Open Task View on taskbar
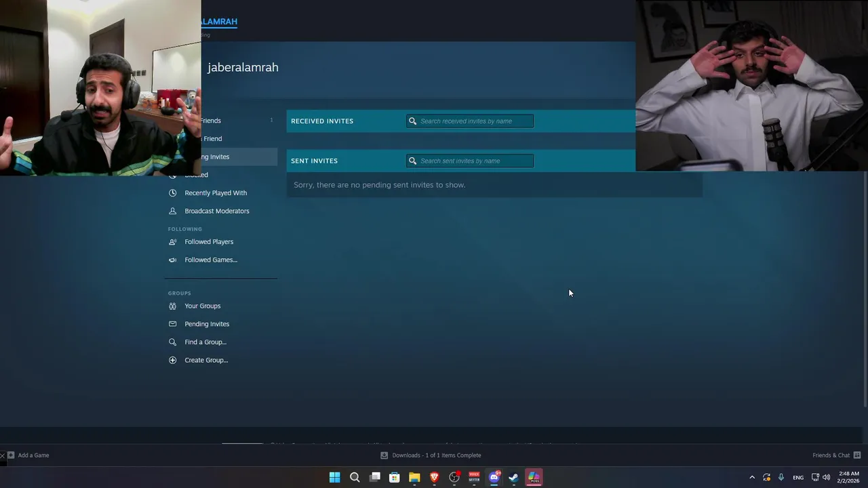 coord(374,477)
